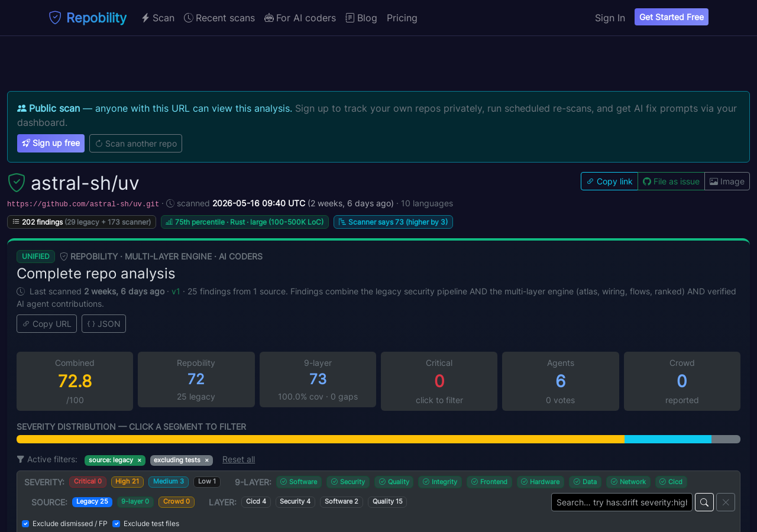
Task: Click the Get Started Free button
Action: pyautogui.click(x=671, y=17)
